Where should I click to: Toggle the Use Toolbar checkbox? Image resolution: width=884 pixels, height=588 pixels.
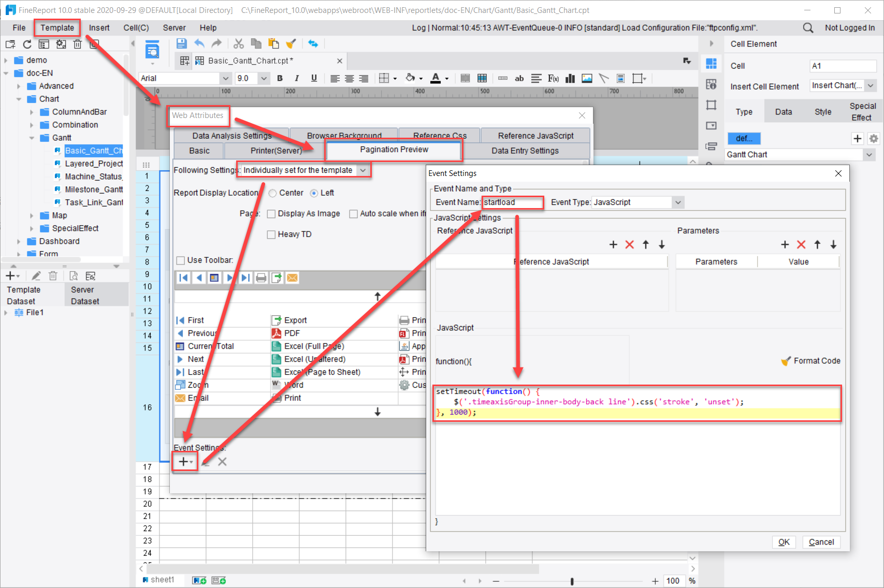[180, 260]
